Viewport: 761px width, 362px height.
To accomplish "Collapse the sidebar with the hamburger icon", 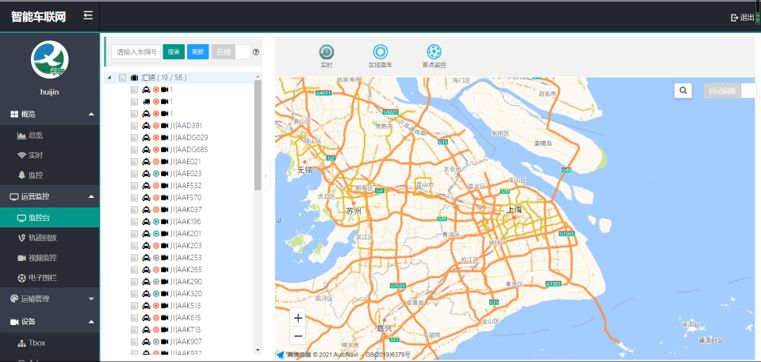I will coord(88,16).
